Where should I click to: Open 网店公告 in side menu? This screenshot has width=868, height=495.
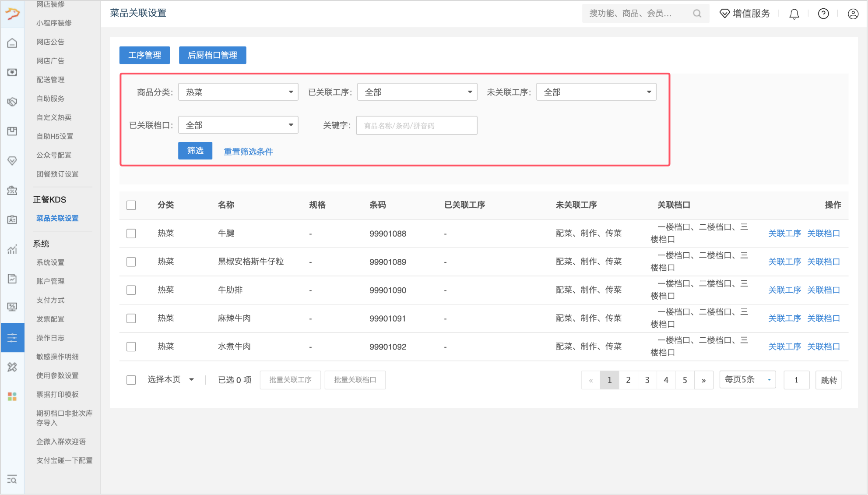(50, 42)
